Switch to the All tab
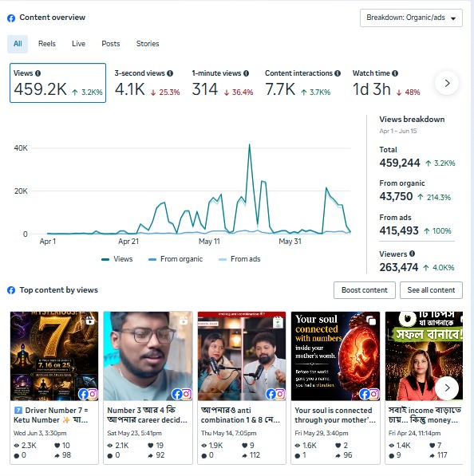This screenshot has width=474, height=476. click(18, 44)
